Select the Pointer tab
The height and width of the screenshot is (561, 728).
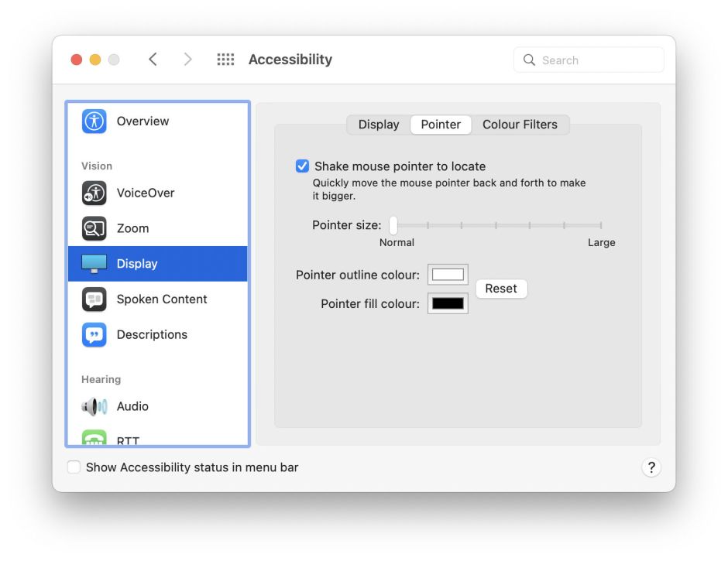pos(441,125)
